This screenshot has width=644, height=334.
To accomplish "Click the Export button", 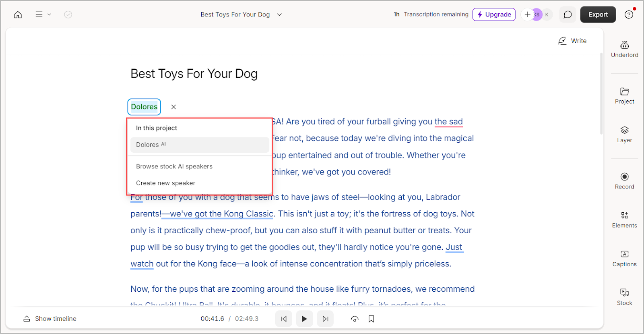I will click(598, 15).
